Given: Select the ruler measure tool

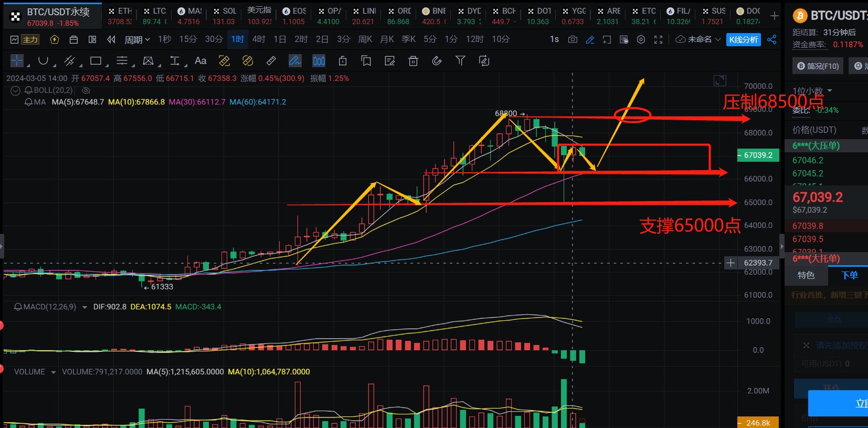Looking at the screenshot, I should tap(271, 61).
